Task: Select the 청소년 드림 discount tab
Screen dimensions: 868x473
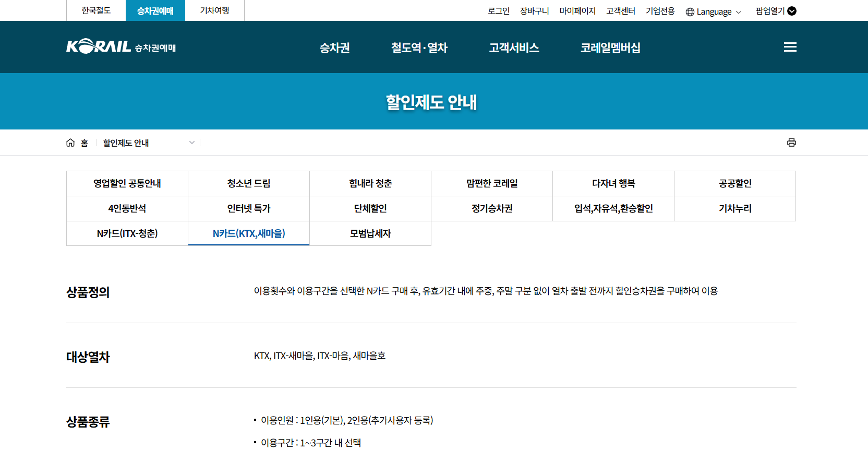Action: tap(249, 183)
